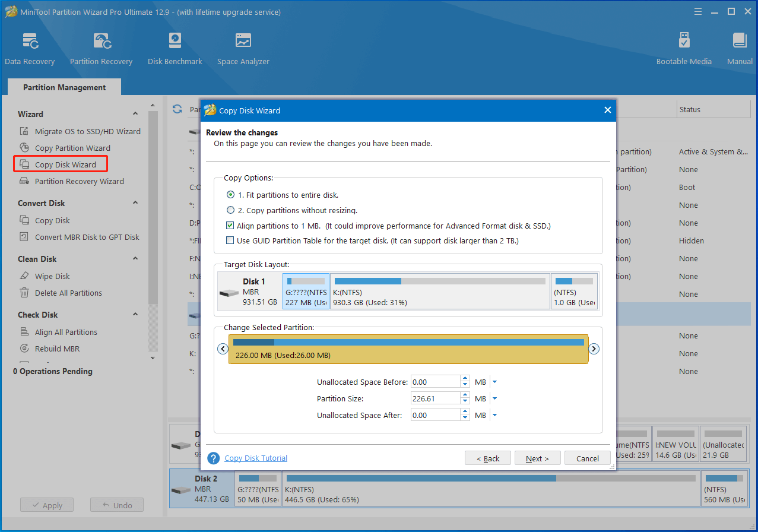Select the next partition using right arrow

point(594,349)
